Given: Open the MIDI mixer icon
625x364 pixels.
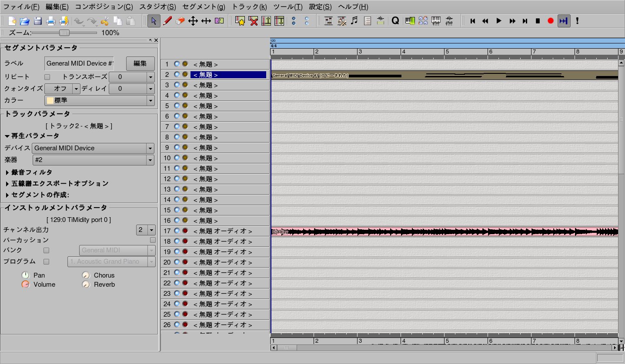Looking at the screenshot, I should click(436, 20).
